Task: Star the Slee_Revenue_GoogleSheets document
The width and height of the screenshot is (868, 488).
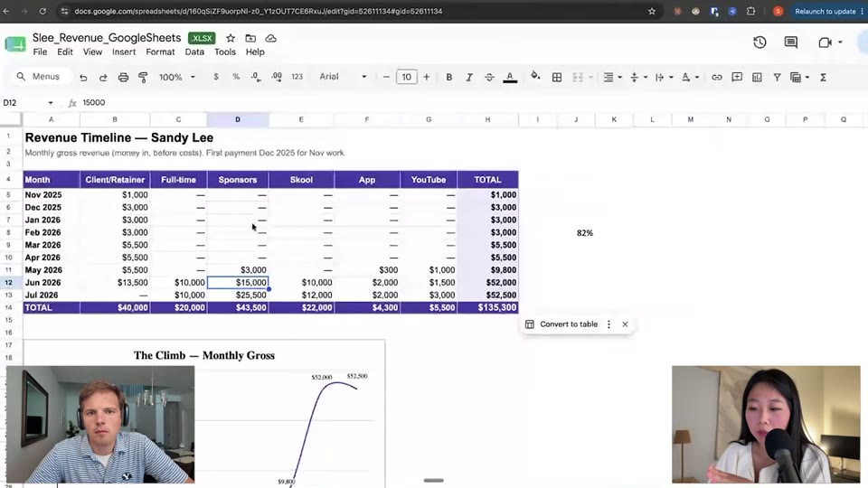Action: [x=231, y=38]
